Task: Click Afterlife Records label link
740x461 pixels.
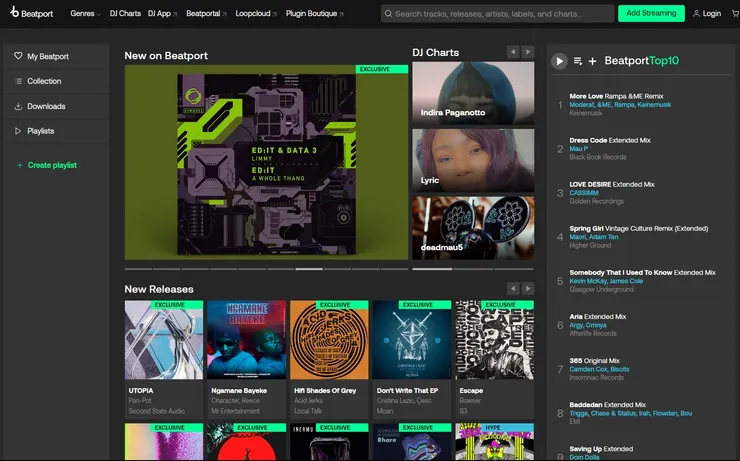Action: [593, 334]
